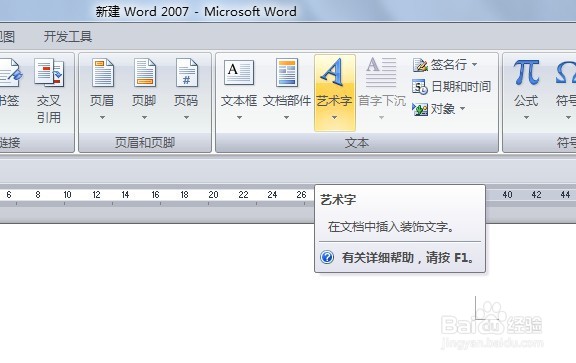Click the Signature Line (签名行) icon
Screen dimensions: 576x363
(x=420, y=65)
